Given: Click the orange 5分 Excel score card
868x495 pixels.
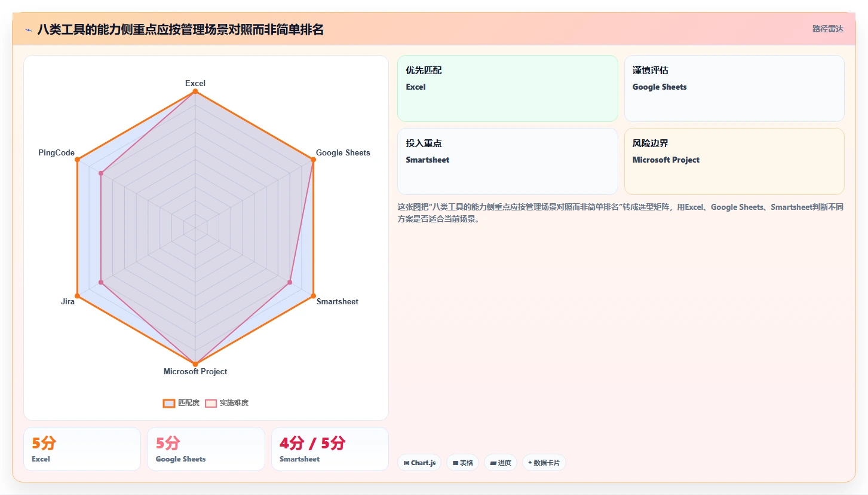Looking at the screenshot, I should pos(82,449).
